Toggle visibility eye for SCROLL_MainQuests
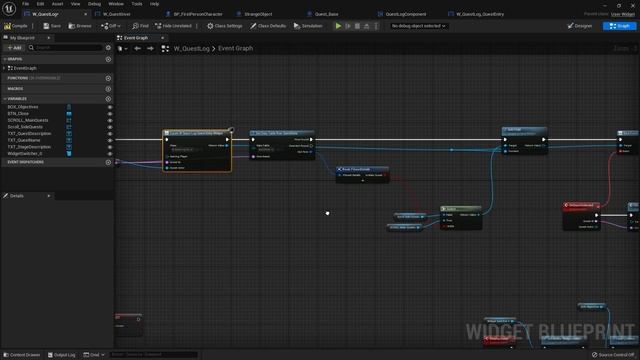 (x=109, y=120)
